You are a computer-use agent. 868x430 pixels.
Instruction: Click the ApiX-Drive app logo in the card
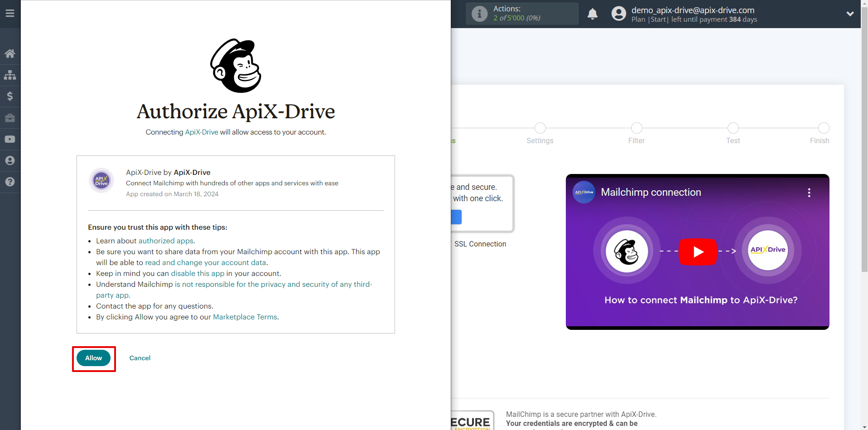pos(101,180)
